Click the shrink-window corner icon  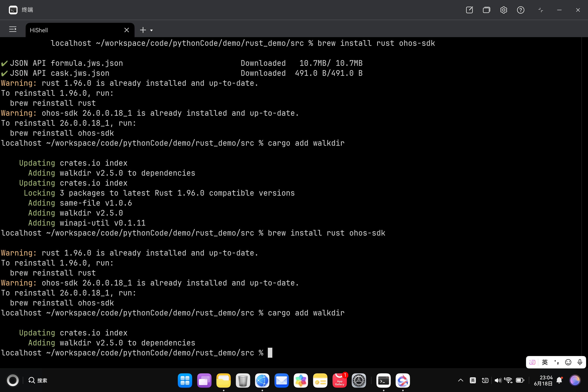click(541, 10)
